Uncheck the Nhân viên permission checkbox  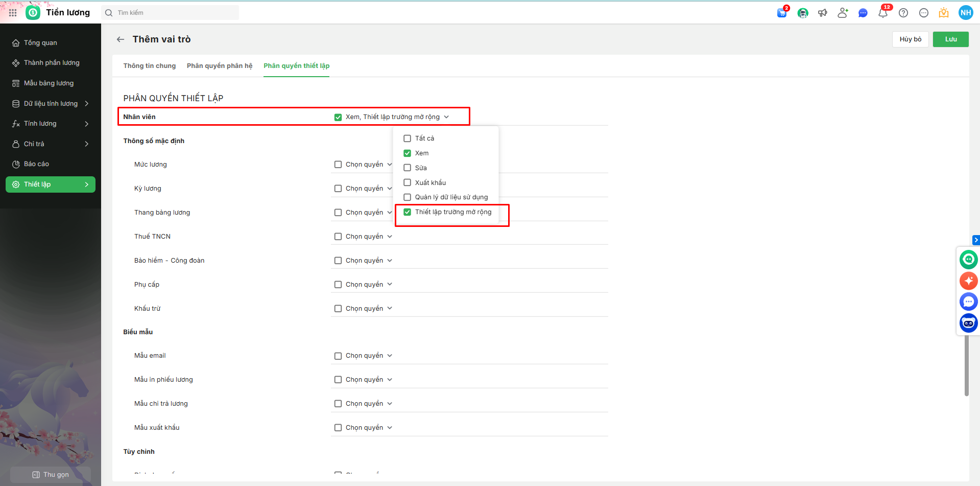(x=338, y=117)
